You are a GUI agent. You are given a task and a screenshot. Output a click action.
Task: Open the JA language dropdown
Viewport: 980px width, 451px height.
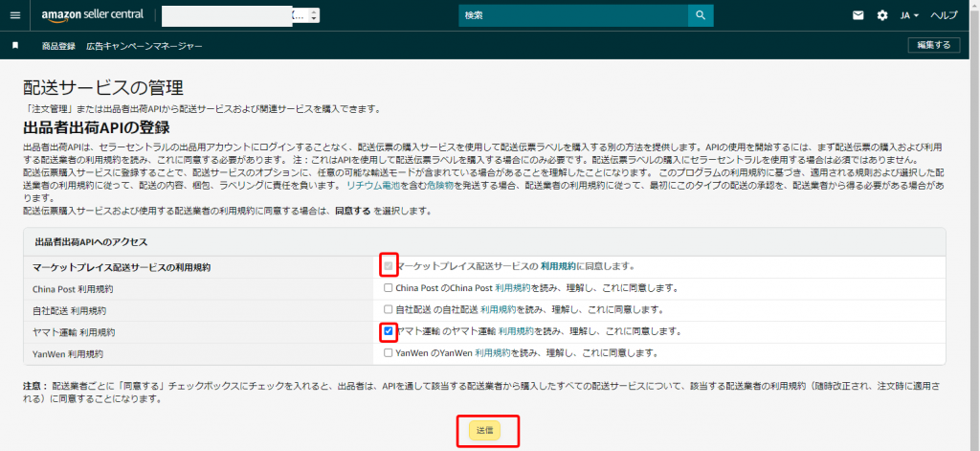pyautogui.click(x=909, y=15)
